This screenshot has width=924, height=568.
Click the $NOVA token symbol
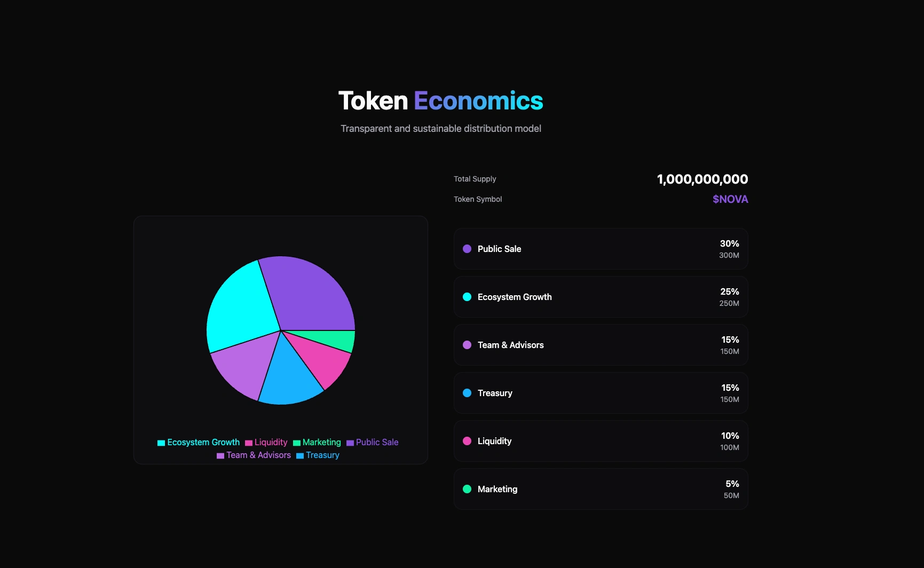[x=730, y=199]
